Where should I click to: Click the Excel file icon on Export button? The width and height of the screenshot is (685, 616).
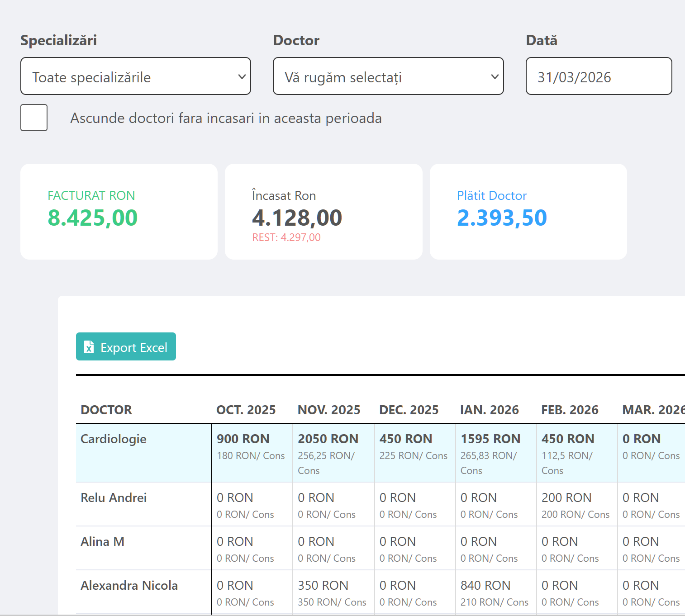(x=89, y=347)
